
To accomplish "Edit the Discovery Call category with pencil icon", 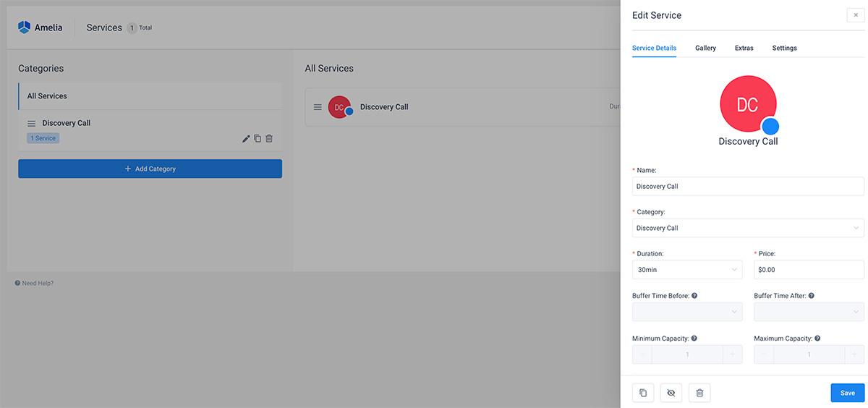I will point(246,138).
